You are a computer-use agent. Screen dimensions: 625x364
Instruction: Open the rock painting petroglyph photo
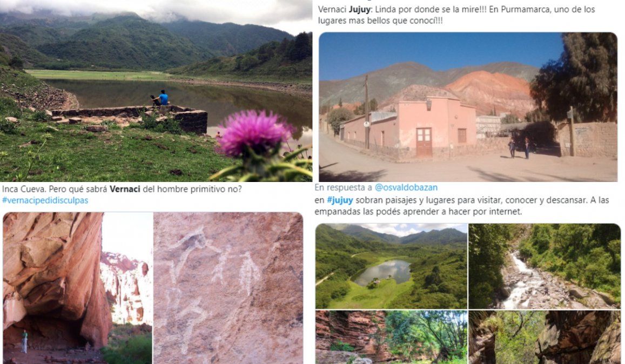coord(229,288)
